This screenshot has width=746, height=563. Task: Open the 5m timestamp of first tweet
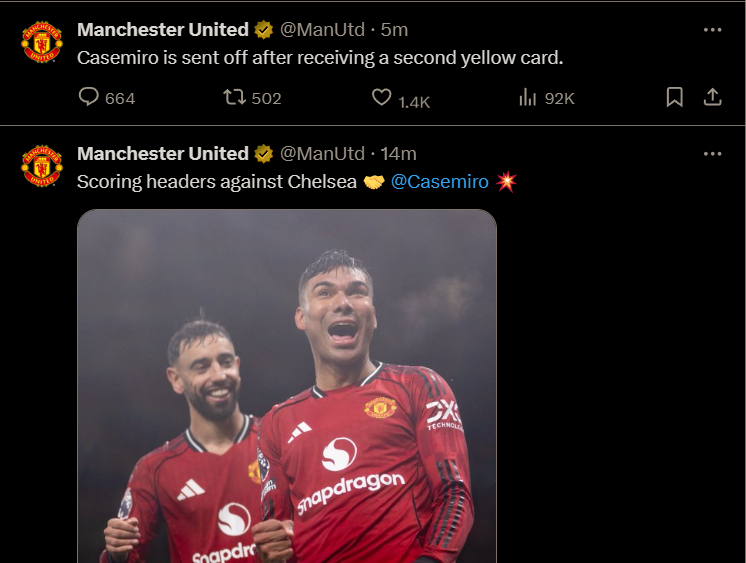[395, 30]
